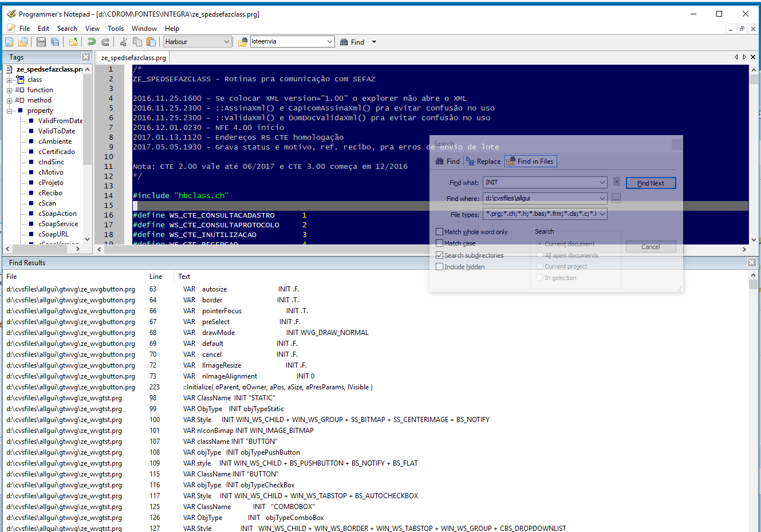Switch to the Replace tab in Search dialog
The width and height of the screenshot is (761, 532).
point(483,161)
